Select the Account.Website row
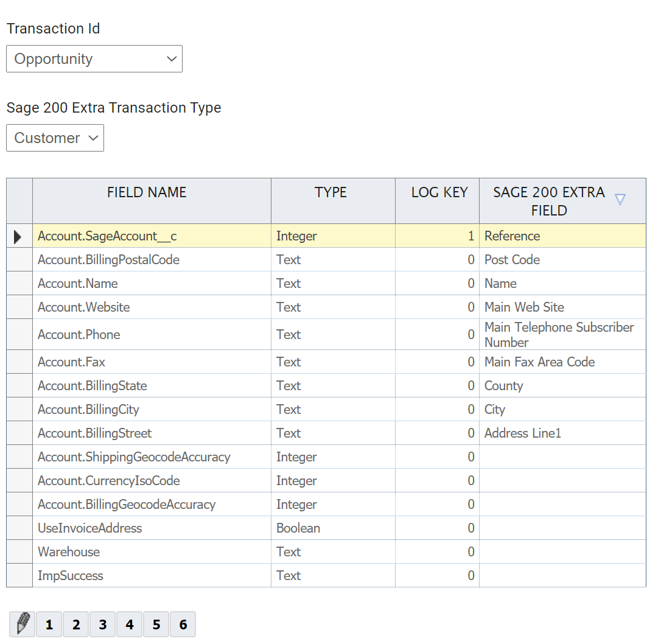661x644 pixels. 84,307
